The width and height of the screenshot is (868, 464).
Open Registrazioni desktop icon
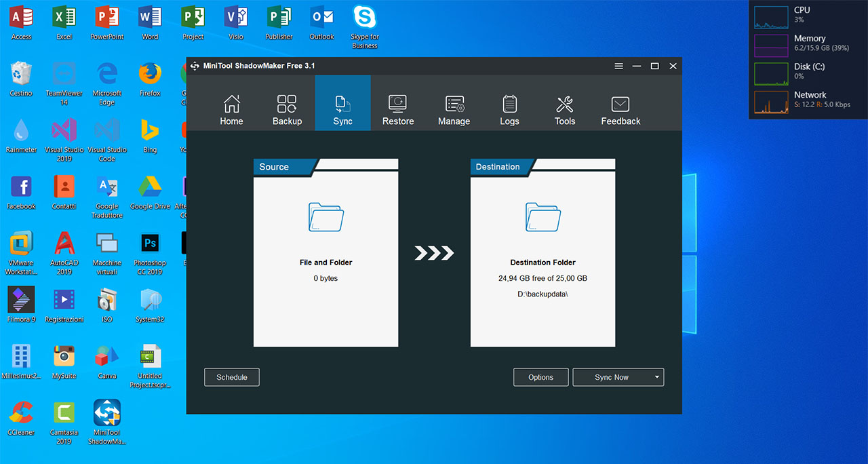point(64,305)
